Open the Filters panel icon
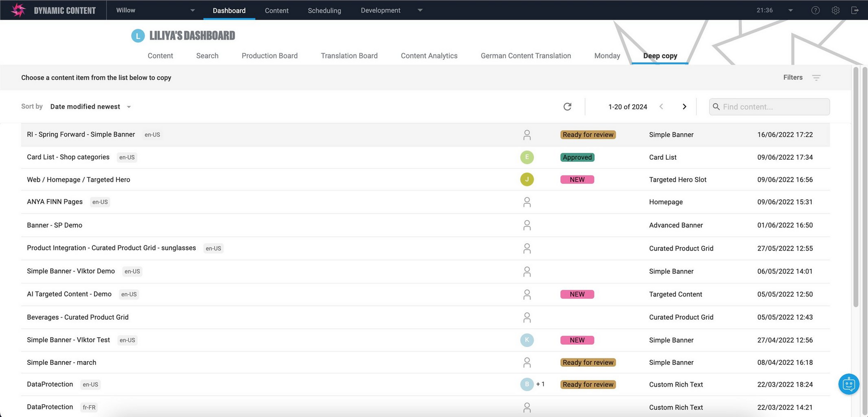This screenshot has height=417, width=868. point(816,77)
